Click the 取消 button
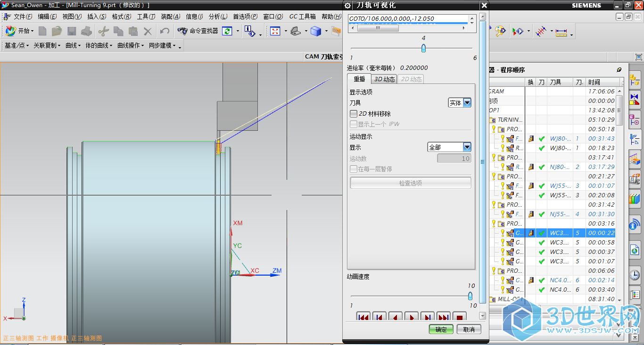Image resolution: width=644 pixels, height=345 pixels. [469, 329]
